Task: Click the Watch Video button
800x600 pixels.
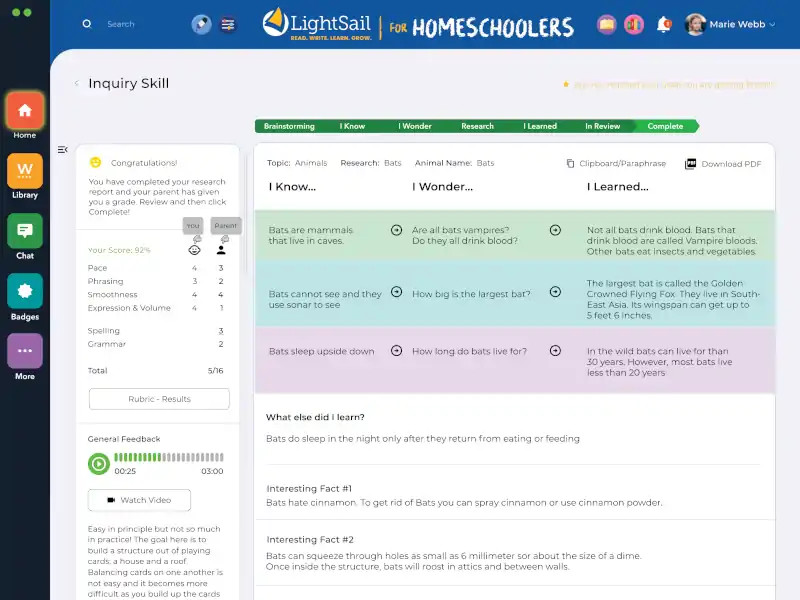Action: tap(139, 500)
